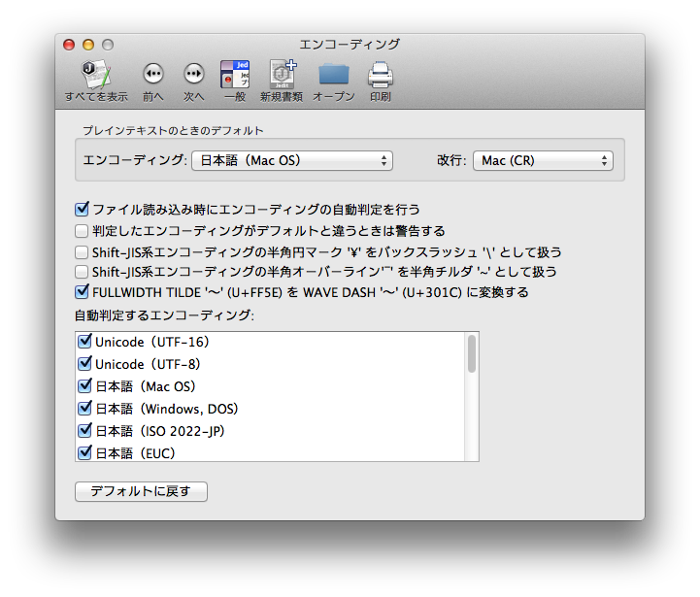Enable 判定したエンコーディングがデフォルトと違うときは警告する
Screen dimensions: 700x597
click(x=82, y=231)
